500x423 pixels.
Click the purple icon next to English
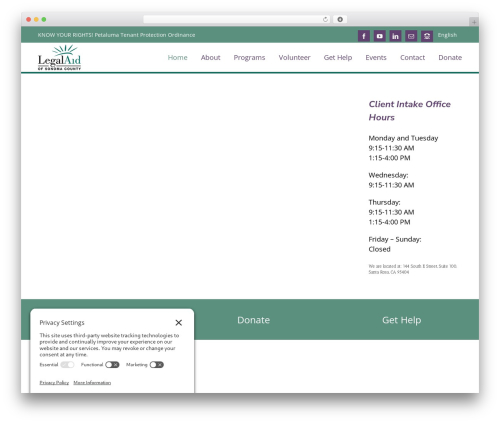tap(427, 36)
